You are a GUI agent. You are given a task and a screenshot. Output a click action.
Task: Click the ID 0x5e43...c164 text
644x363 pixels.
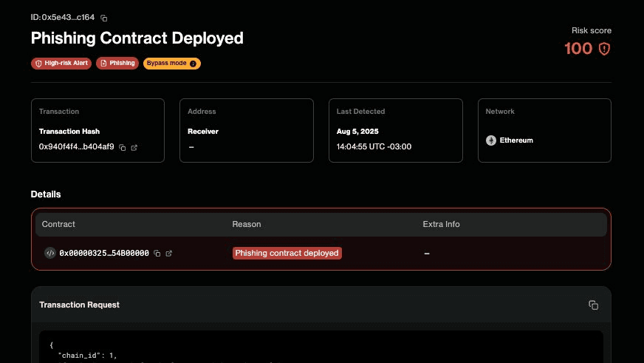tap(63, 17)
